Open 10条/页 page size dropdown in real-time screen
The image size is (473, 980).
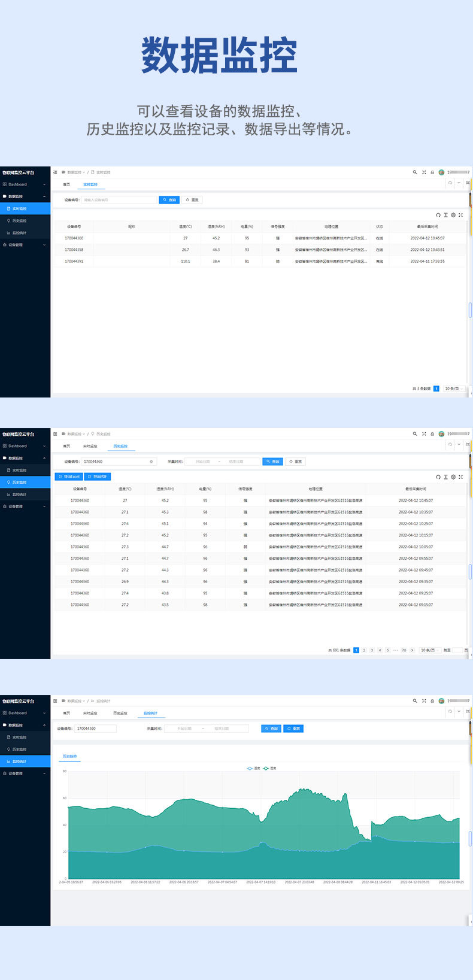pyautogui.click(x=453, y=389)
